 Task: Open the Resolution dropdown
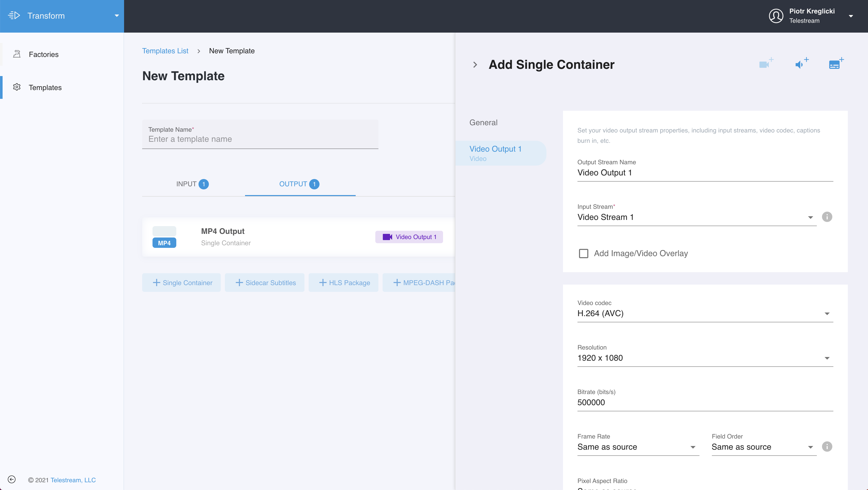pos(705,358)
